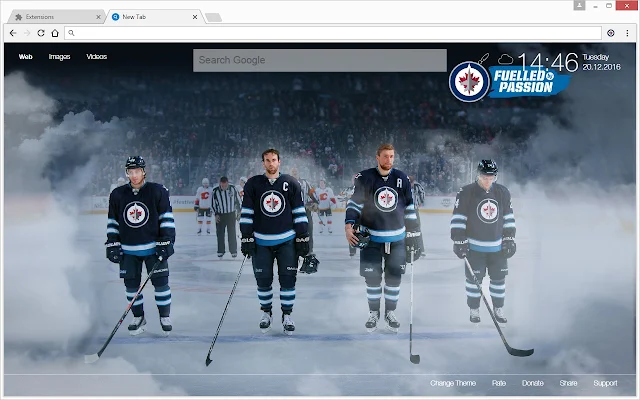
Task: Open the Chrome three-dot menu
Action: click(x=627, y=33)
